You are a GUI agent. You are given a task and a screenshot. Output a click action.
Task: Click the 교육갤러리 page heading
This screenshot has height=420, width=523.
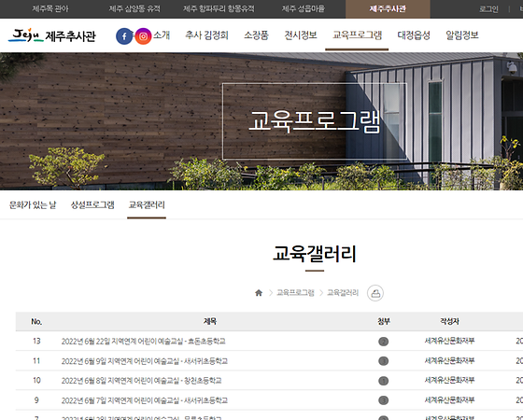pos(315,254)
